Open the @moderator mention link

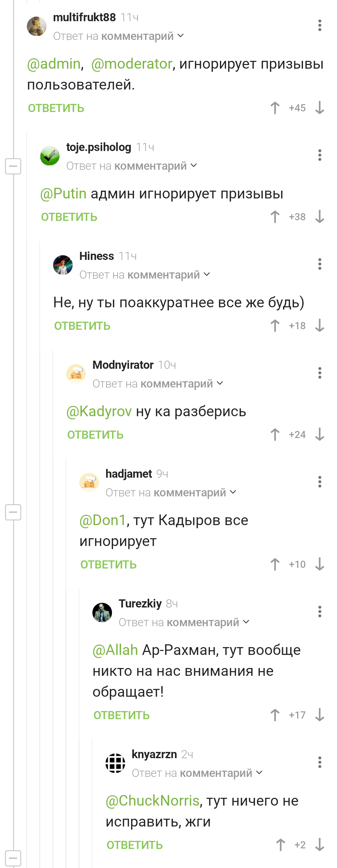pyautogui.click(x=132, y=64)
